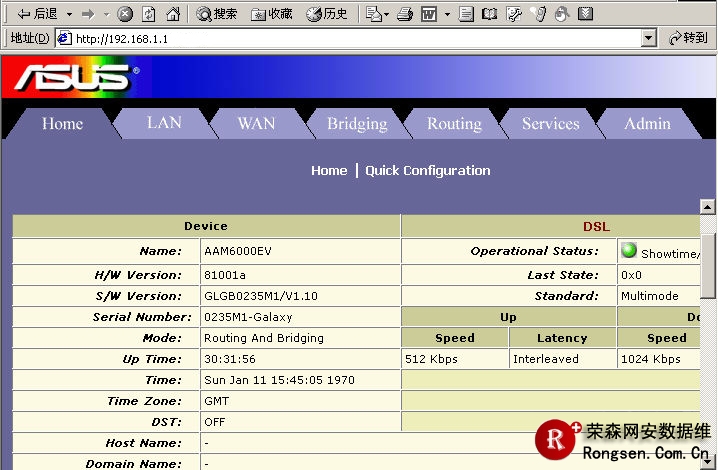The width and height of the screenshot is (718, 470).
Task: Expand the address bar URL dropdown
Action: point(648,38)
